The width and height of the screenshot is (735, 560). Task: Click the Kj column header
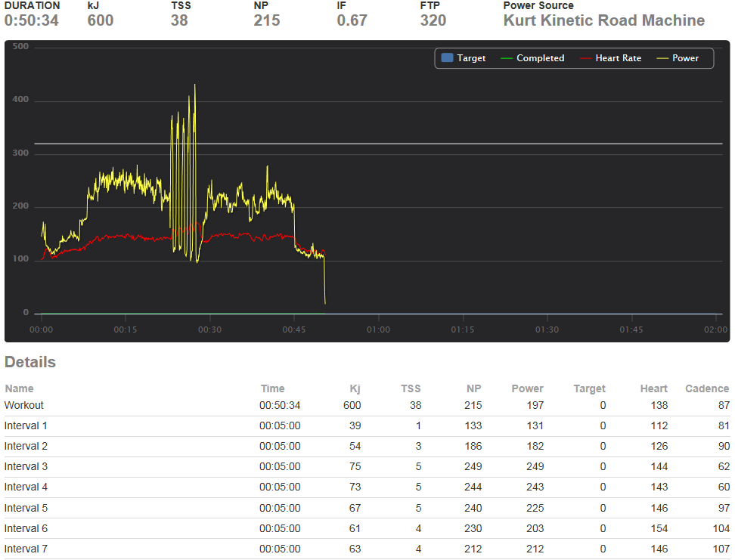point(355,388)
